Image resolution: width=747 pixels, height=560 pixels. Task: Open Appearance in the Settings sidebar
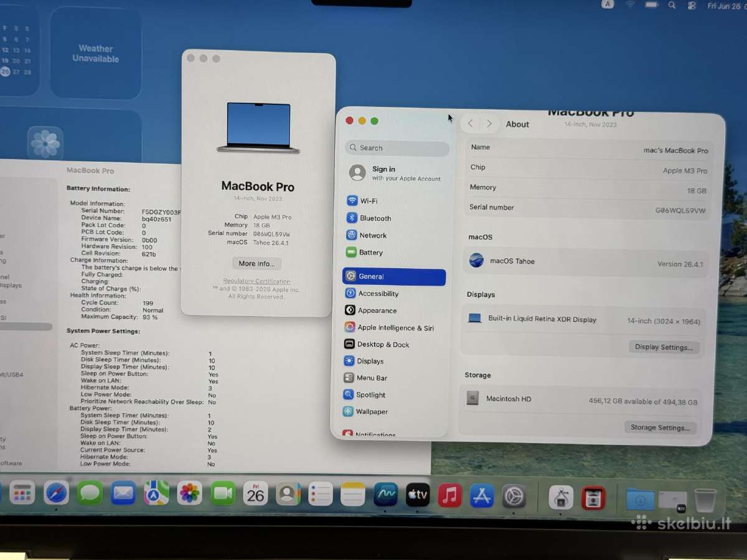(395, 310)
